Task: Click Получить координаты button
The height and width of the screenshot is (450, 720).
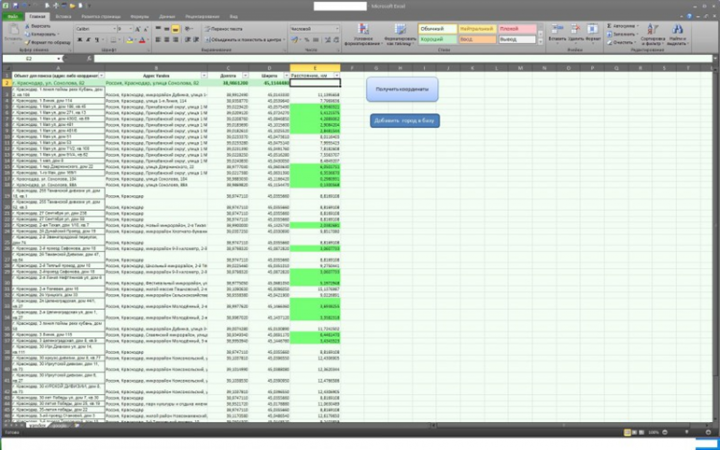Action: pyautogui.click(x=402, y=89)
